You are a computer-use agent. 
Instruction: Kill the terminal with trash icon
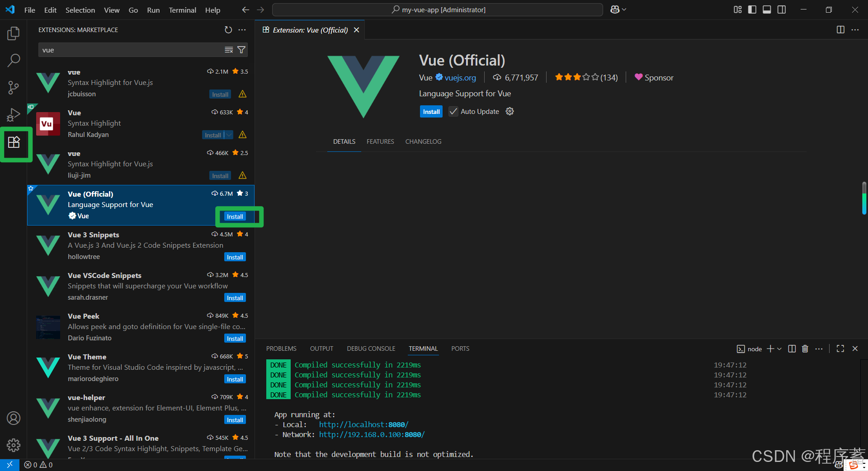805,349
